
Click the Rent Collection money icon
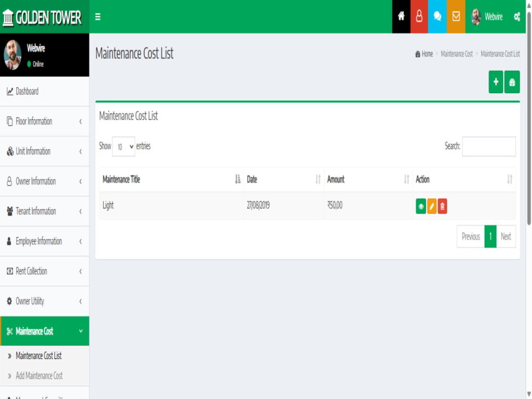[10, 271]
